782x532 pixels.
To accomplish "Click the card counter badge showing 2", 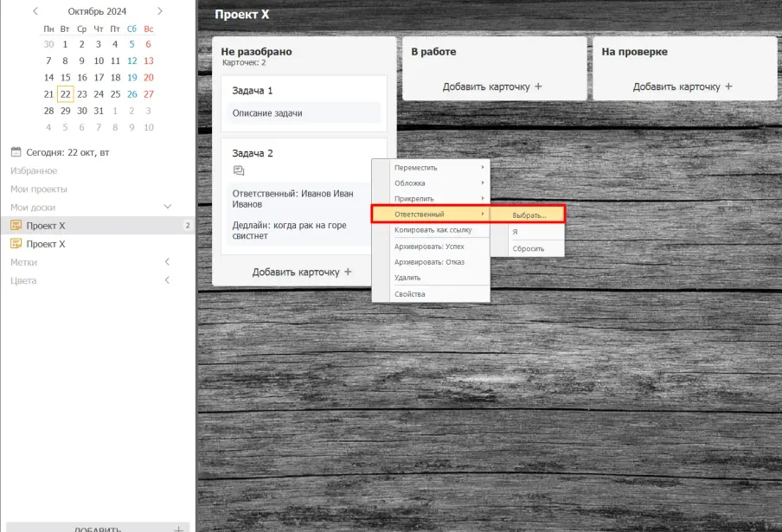I will [187, 226].
